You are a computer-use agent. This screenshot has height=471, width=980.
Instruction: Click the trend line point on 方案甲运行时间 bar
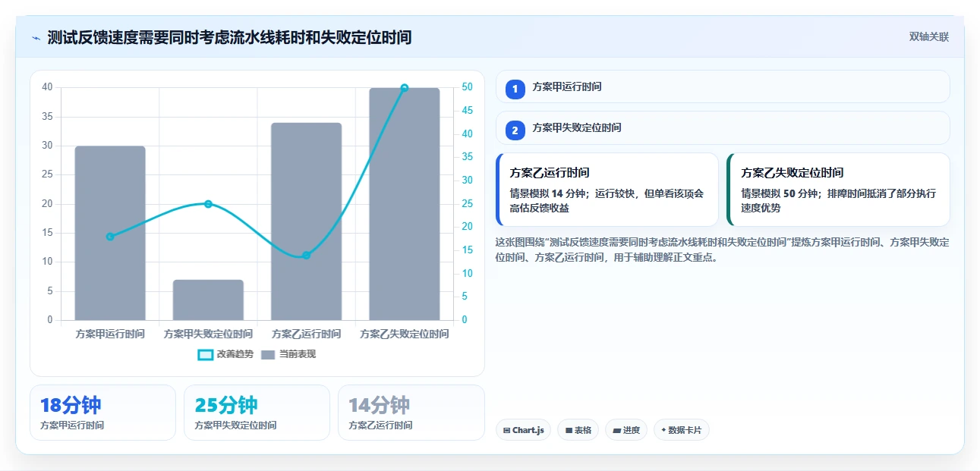click(110, 237)
